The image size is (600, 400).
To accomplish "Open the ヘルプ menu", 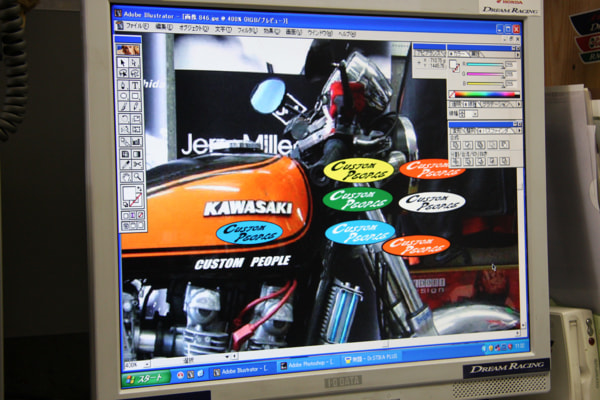I will [x=347, y=34].
